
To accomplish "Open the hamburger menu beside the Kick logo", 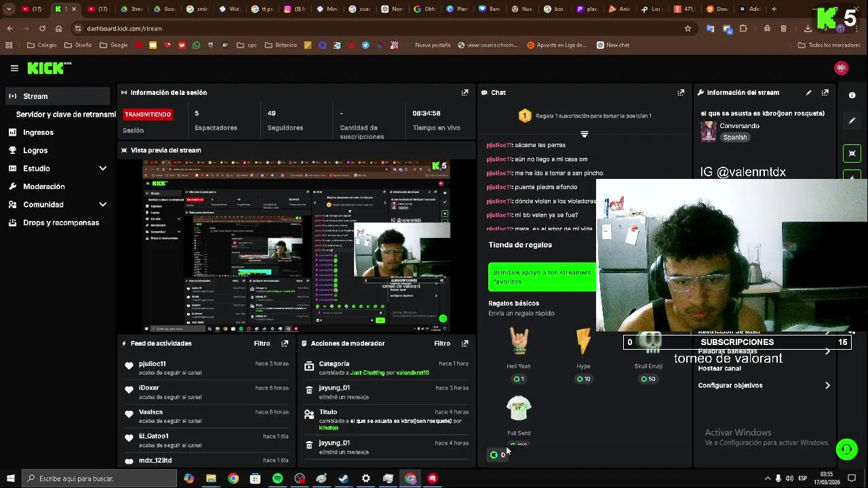I will tap(14, 68).
